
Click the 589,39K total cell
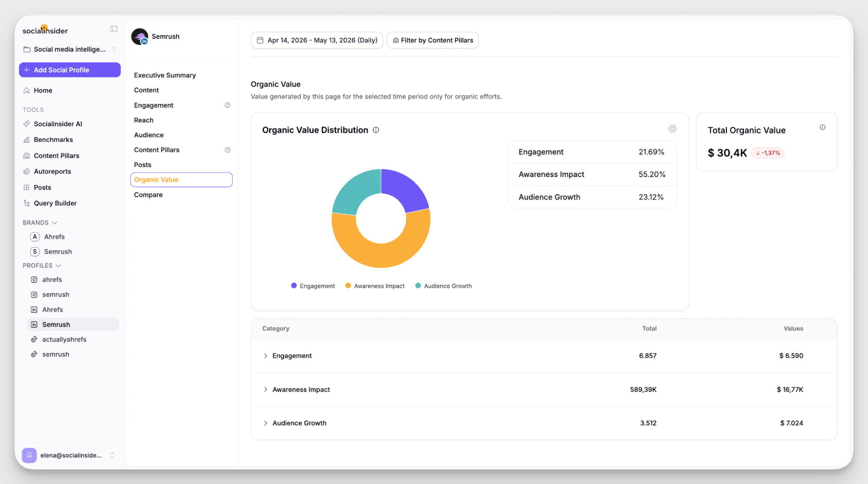click(643, 390)
